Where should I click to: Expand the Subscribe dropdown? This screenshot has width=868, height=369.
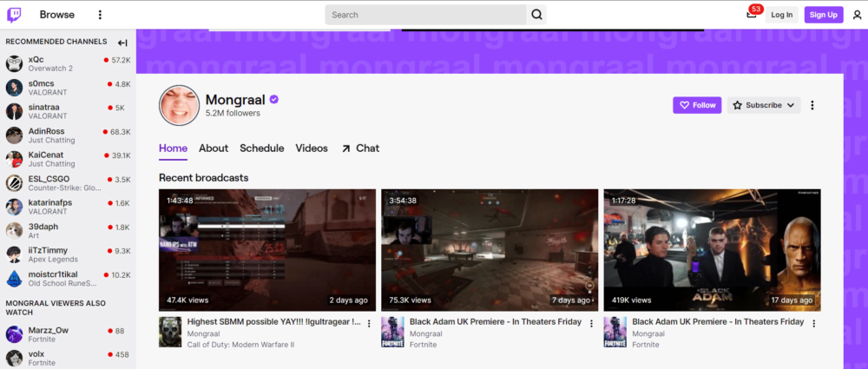click(764, 105)
